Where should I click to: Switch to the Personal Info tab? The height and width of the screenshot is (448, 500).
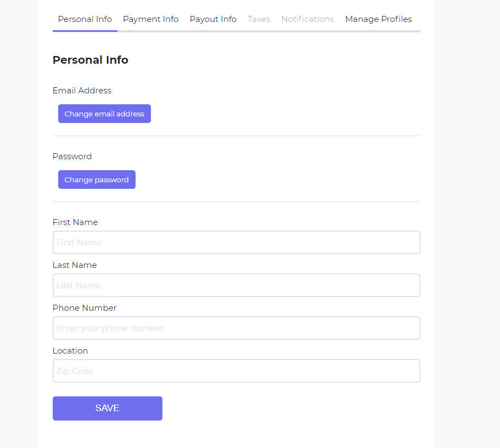coord(85,19)
